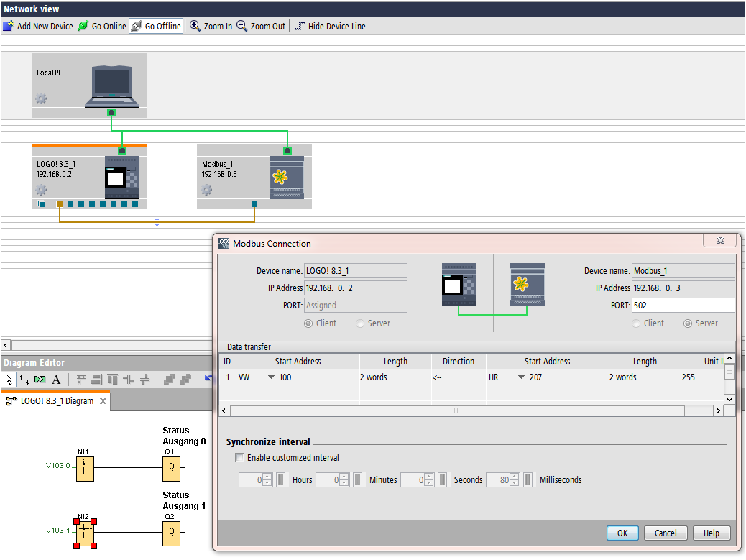Open settings gear on LOGO! 8.3_1 device
This screenshot has height=560, width=746.
(41, 190)
